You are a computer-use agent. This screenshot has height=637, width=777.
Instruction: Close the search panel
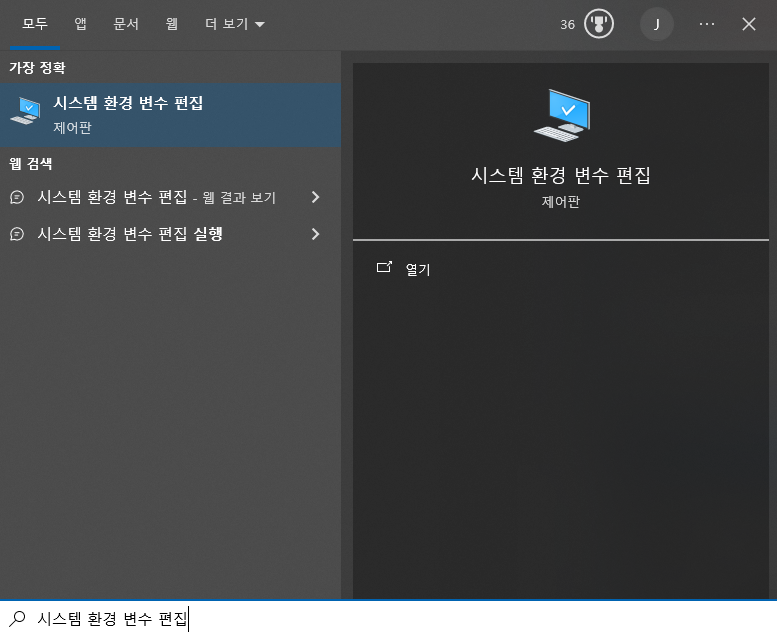pyautogui.click(x=749, y=24)
